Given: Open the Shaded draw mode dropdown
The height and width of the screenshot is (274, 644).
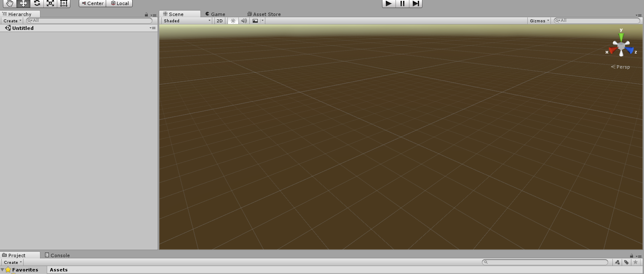Looking at the screenshot, I should [x=187, y=21].
